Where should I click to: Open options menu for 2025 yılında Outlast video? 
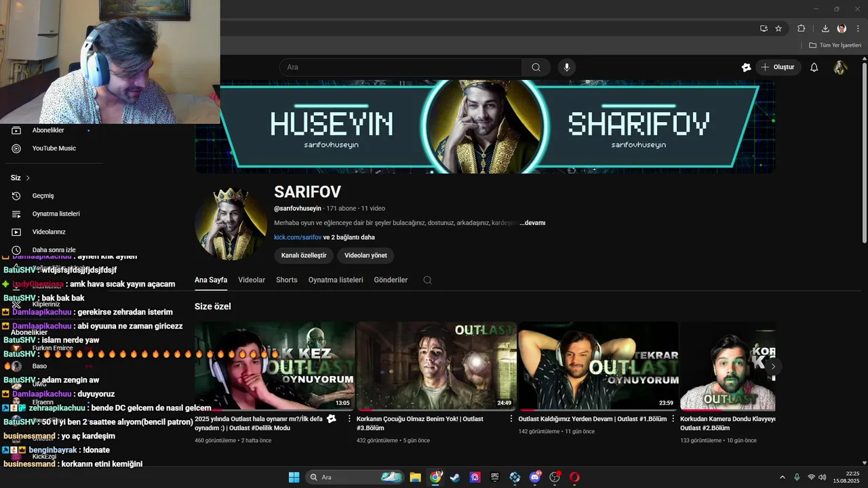click(x=350, y=419)
